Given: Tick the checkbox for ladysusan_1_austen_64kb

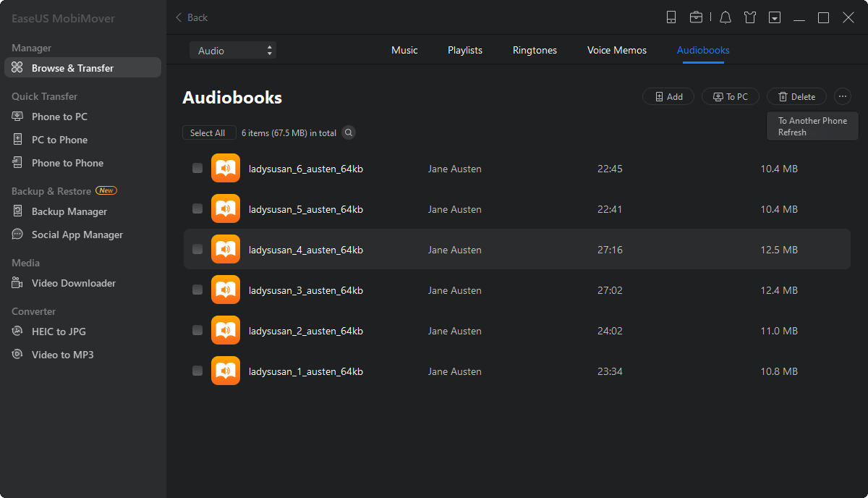Looking at the screenshot, I should tap(197, 371).
